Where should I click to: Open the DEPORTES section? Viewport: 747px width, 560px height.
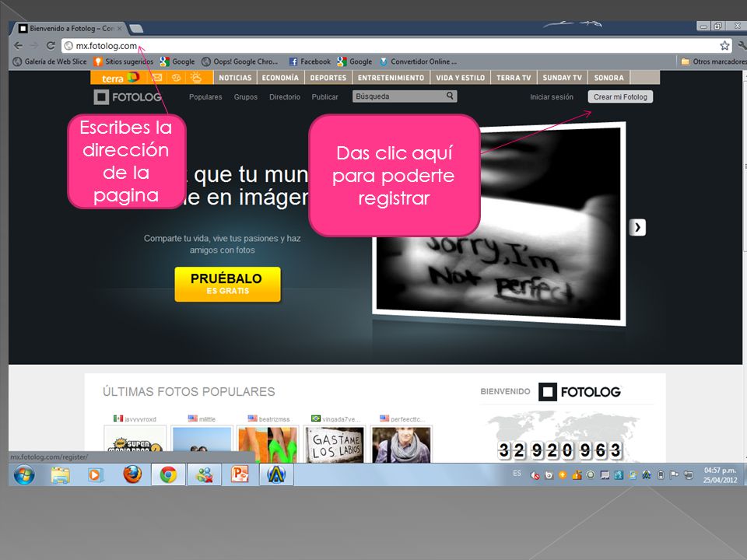point(328,78)
